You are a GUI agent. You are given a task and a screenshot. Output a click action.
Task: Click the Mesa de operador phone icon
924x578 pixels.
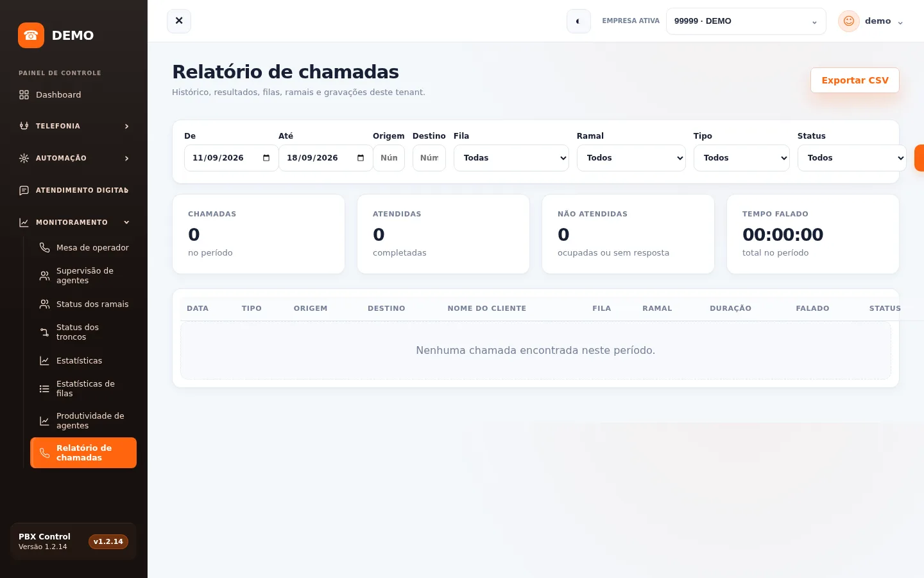click(44, 247)
